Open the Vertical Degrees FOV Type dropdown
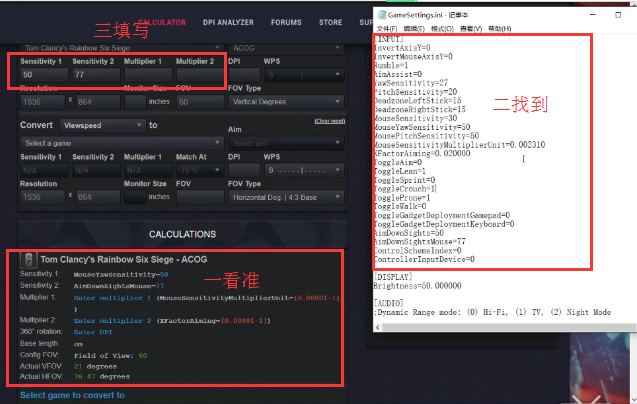 click(x=286, y=102)
